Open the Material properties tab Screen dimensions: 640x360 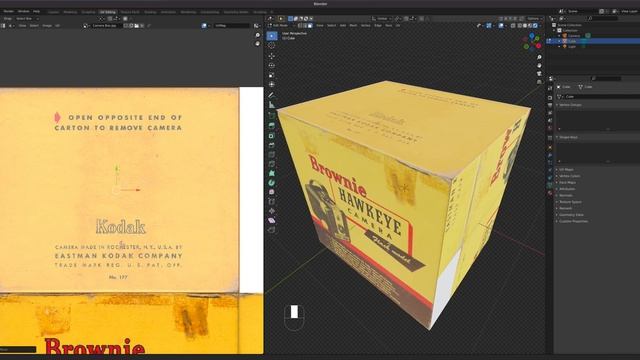click(550, 193)
